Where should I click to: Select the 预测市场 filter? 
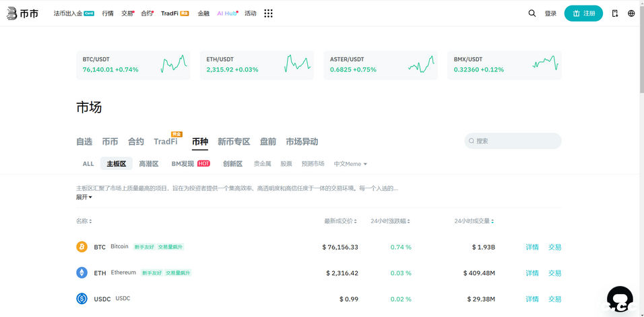click(x=313, y=164)
